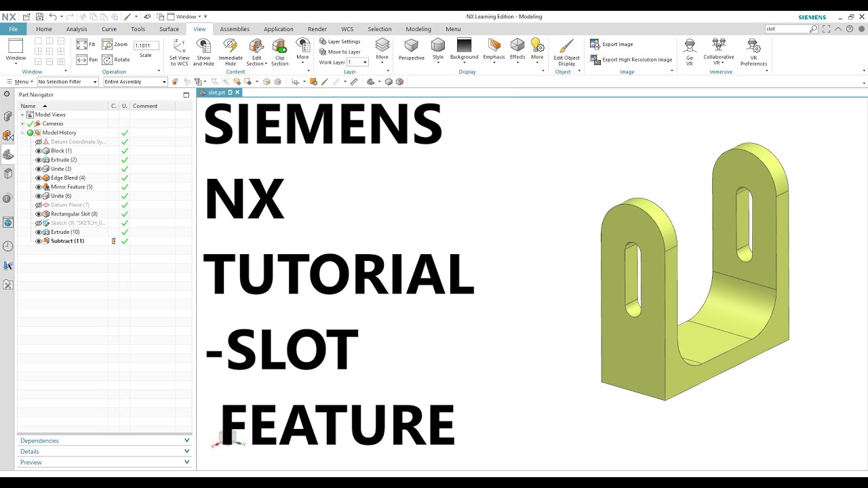Click the Save icon in title bar

39,16
